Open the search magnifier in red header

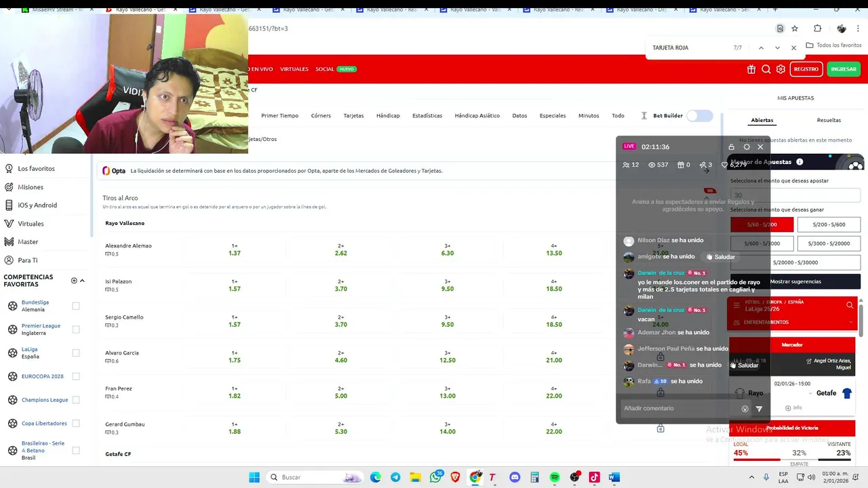(x=766, y=69)
